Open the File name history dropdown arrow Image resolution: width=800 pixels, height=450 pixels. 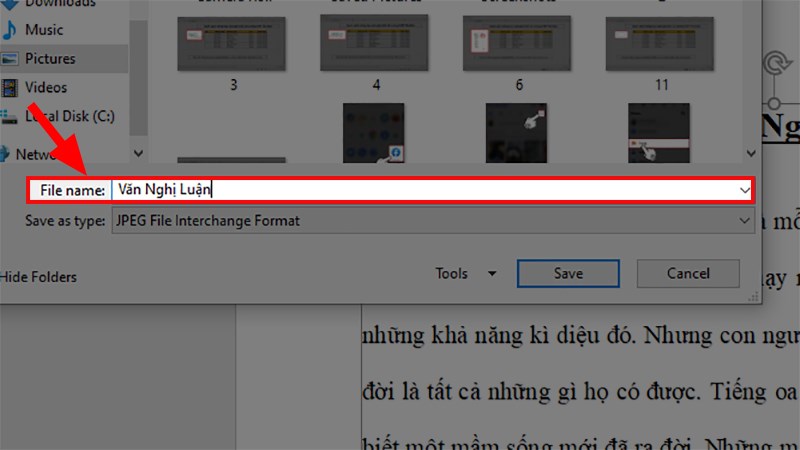(744, 190)
